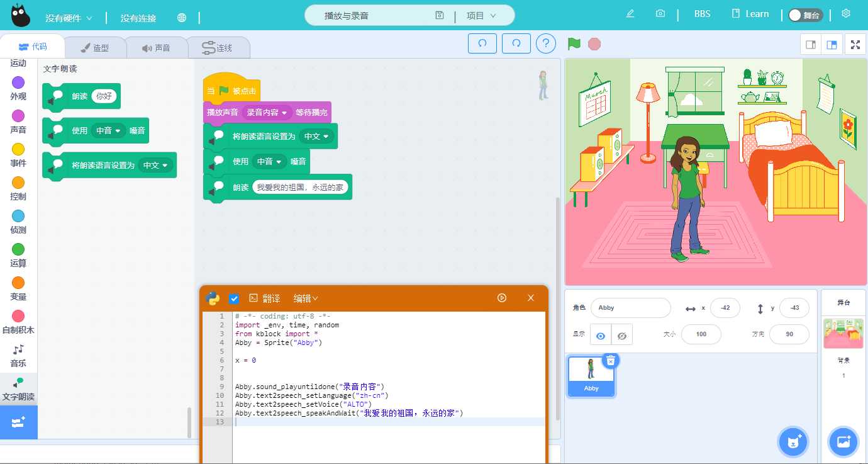Select the 声音 block category in the sidebar

(18, 122)
